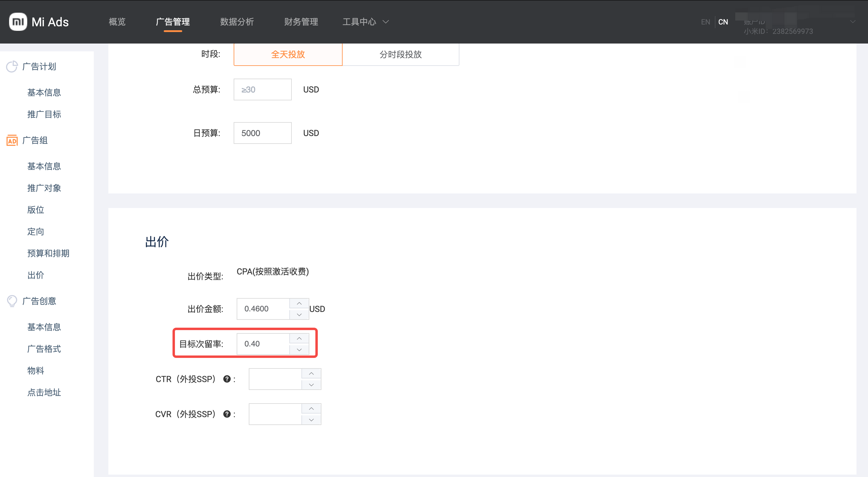The width and height of the screenshot is (868, 477).
Task: Go to the 财务管理 tab
Action: pos(301,22)
